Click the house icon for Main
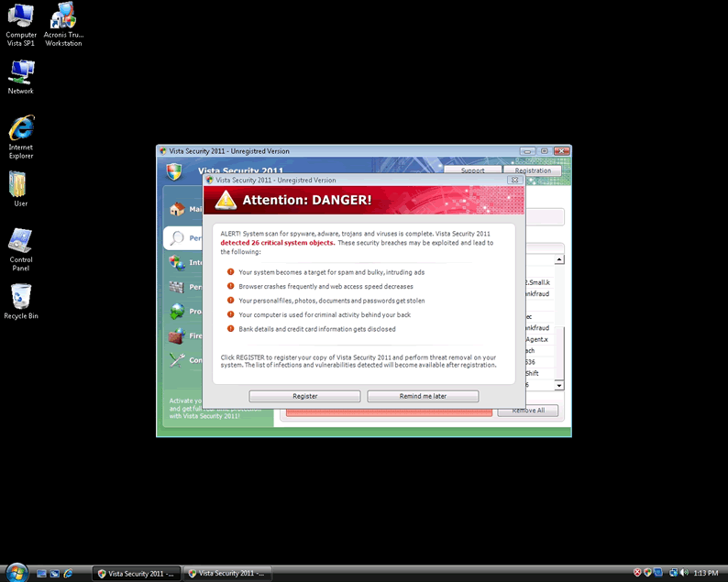The width and height of the screenshot is (728, 582). [x=177, y=209]
